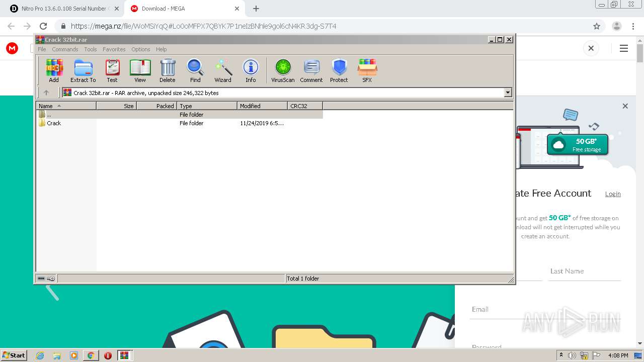Sort by Size column header

[116, 106]
